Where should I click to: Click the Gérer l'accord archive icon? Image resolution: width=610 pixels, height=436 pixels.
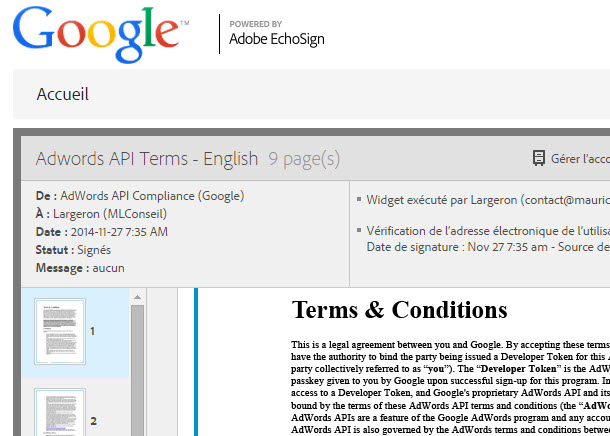point(539,158)
